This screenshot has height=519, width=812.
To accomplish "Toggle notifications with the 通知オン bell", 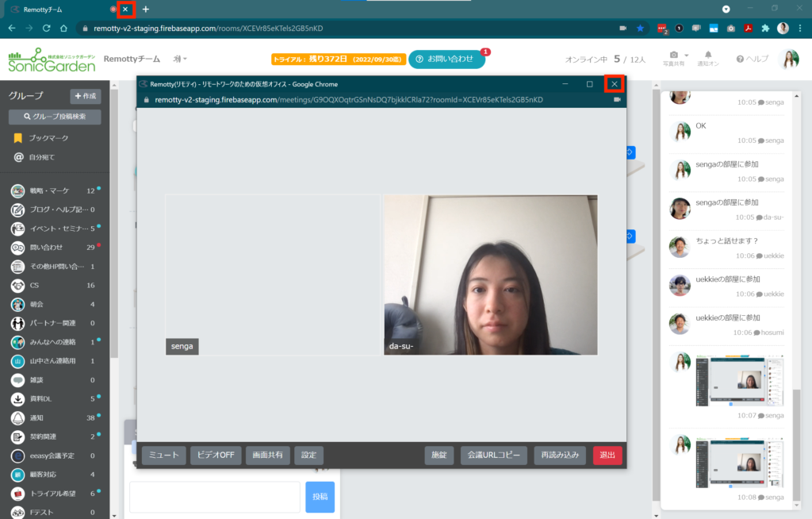I will (708, 58).
